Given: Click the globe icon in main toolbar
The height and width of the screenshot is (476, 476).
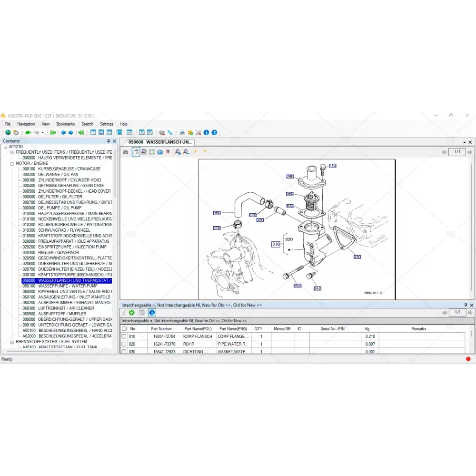Looking at the screenshot, I should click(x=8, y=132).
